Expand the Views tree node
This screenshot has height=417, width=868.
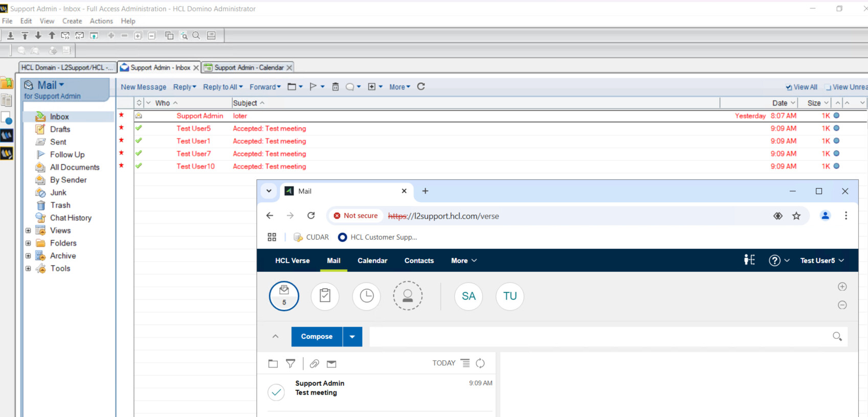pos(28,230)
